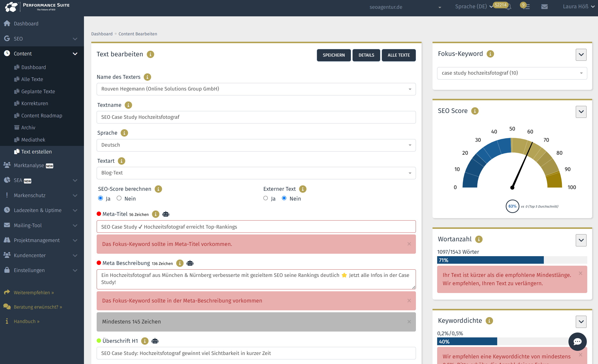The image size is (598, 364).
Task: Open the Fokus-Keyword selection dropdown
Action: point(512,73)
